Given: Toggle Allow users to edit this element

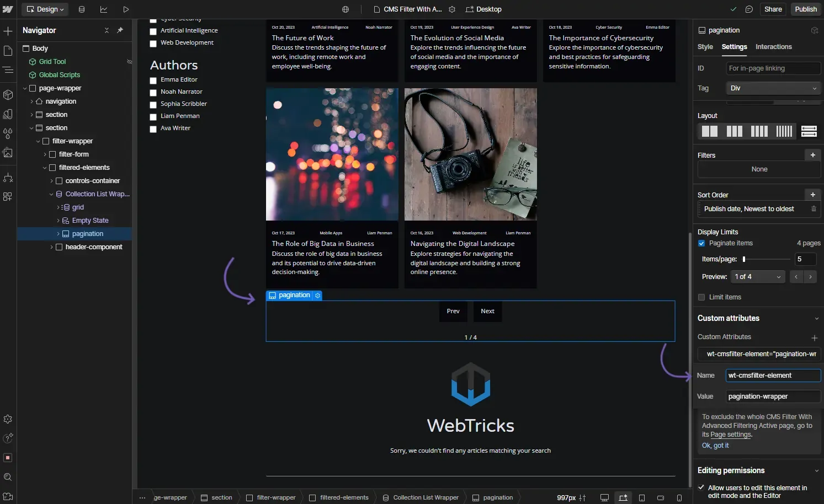Looking at the screenshot, I should pyautogui.click(x=701, y=487).
